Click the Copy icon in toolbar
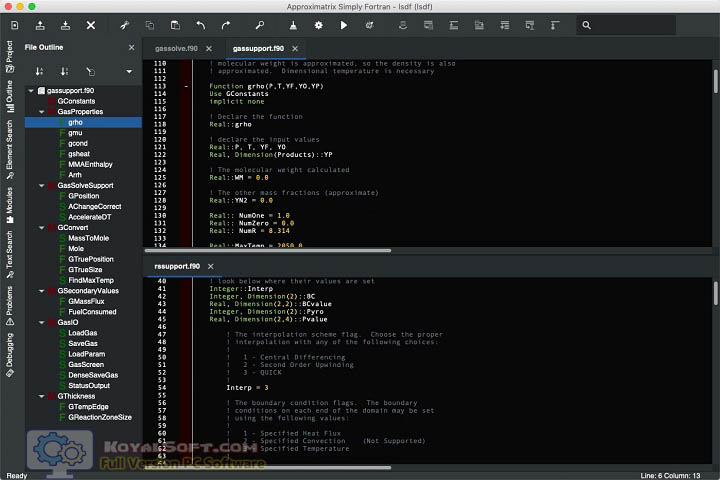 click(x=150, y=25)
